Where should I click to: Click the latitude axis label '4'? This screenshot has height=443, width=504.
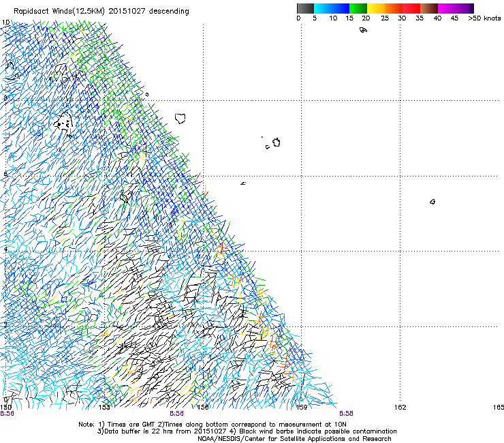5,249
